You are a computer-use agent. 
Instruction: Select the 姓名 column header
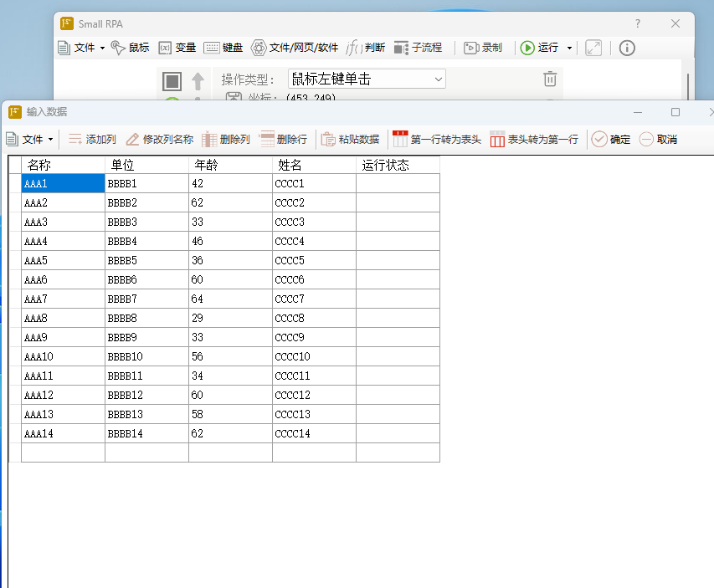click(314, 165)
